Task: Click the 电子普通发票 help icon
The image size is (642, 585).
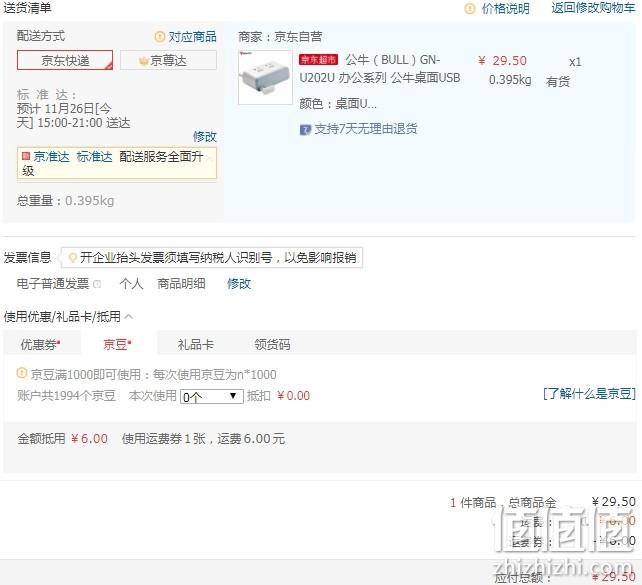Action: pyautogui.click(x=97, y=284)
